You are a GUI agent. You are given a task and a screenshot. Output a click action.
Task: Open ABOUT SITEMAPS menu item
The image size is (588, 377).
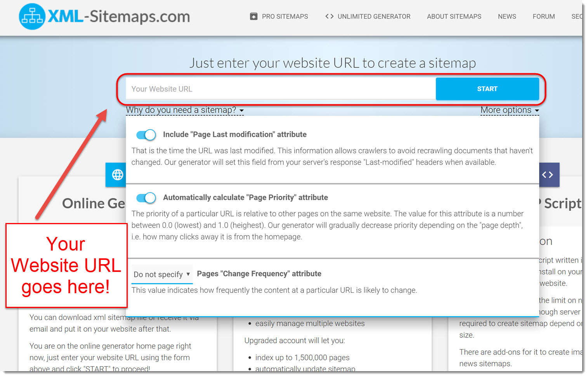[454, 16]
